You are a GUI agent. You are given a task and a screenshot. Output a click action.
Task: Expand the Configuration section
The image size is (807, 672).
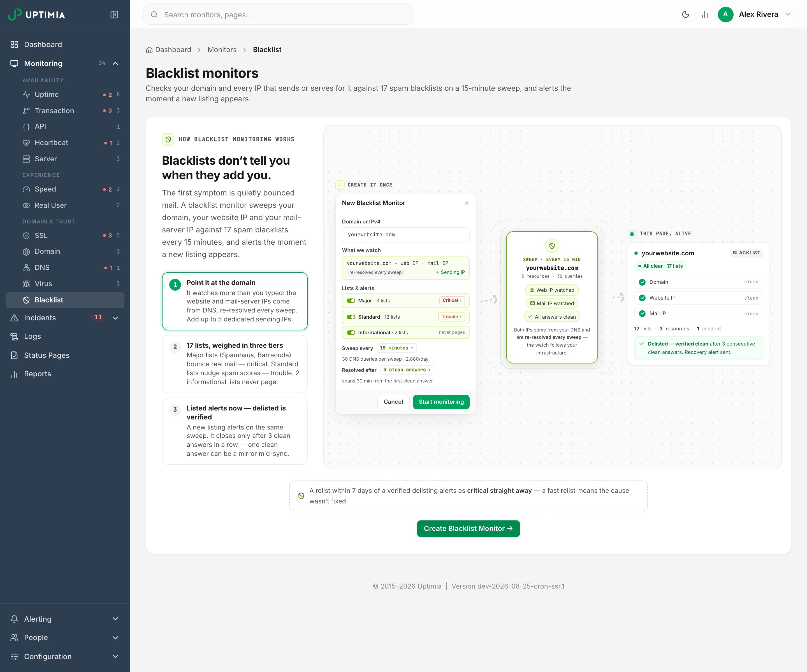tap(65, 657)
